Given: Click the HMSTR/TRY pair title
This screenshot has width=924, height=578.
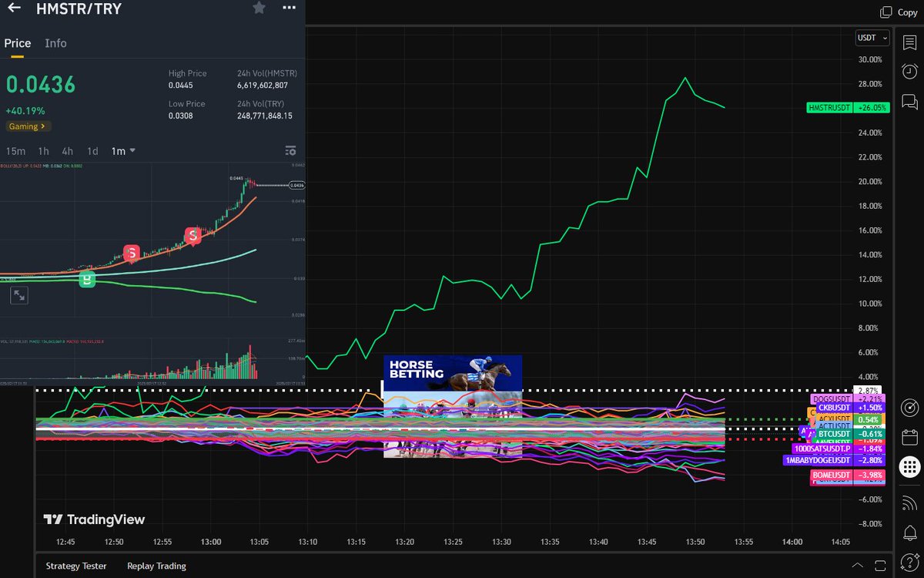Looking at the screenshot, I should (x=79, y=9).
